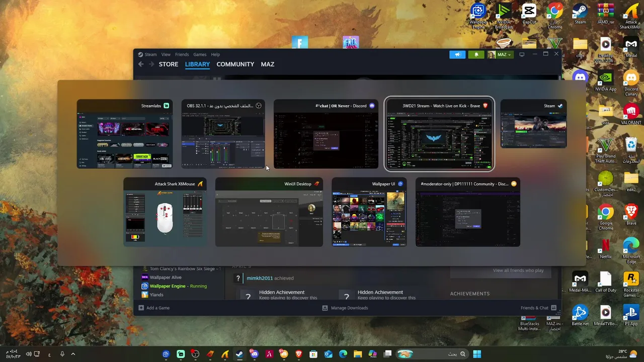Open the Friends menu in Steam

tap(182, 54)
